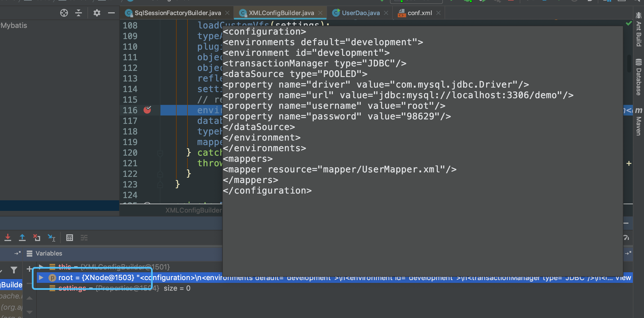Switch to conf.xml editor tab
The width and height of the screenshot is (644, 318).
pyautogui.click(x=419, y=13)
